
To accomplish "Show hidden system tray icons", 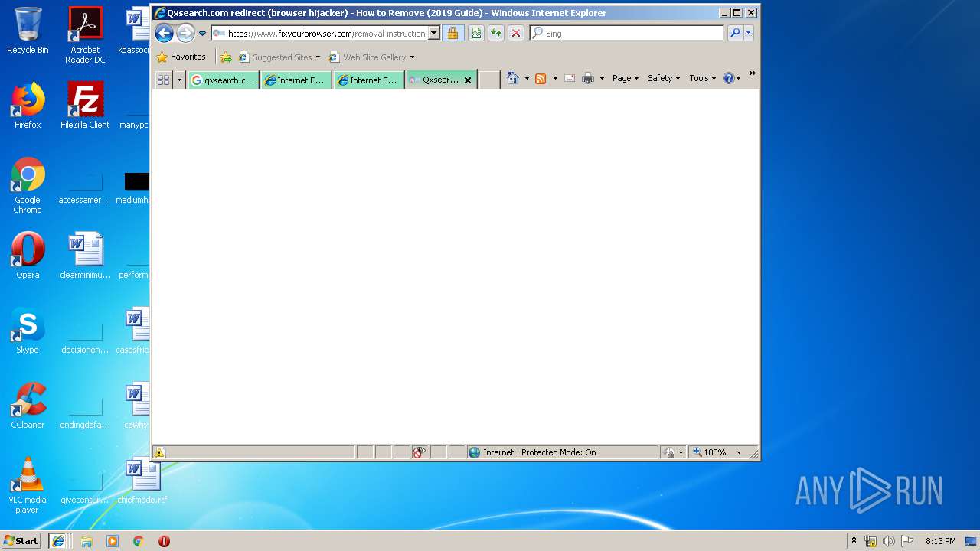I will (x=854, y=540).
